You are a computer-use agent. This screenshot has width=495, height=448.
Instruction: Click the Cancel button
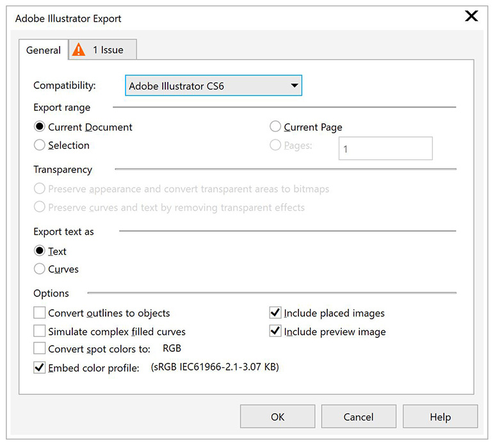359,417
